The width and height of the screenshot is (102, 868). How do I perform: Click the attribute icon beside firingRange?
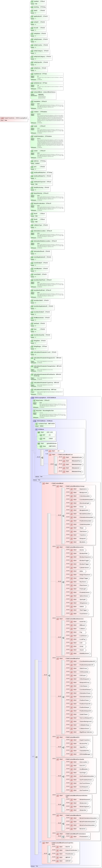point(32,346)
